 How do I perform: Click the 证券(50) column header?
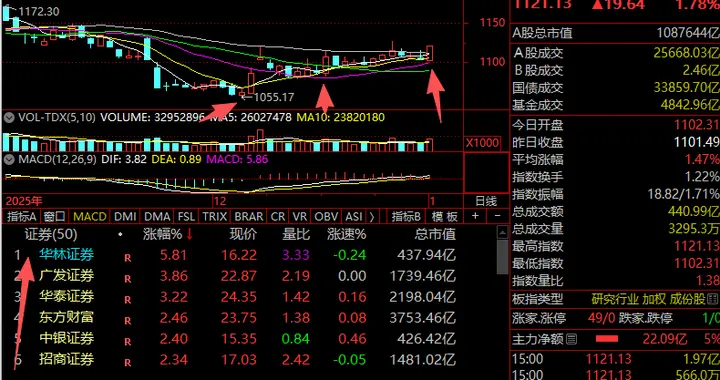coord(51,235)
